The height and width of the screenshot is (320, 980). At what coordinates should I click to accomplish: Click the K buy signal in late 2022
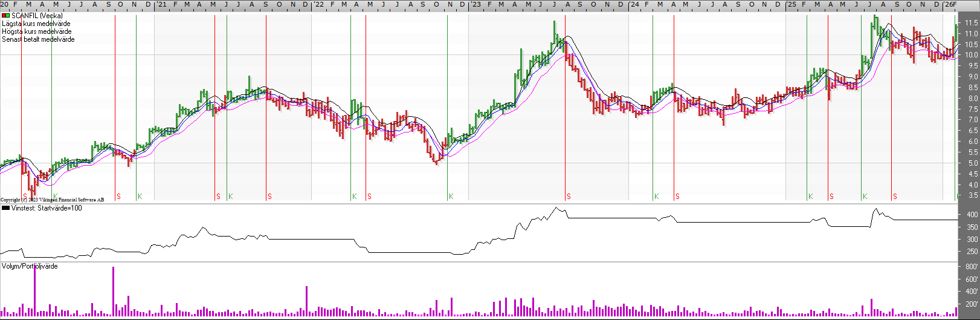[451, 197]
